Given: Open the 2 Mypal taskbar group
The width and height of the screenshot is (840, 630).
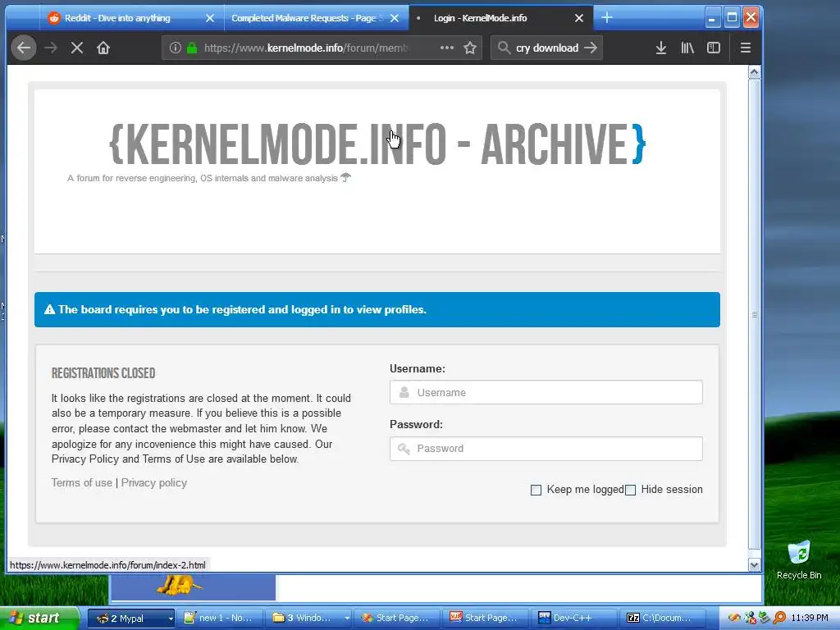Looking at the screenshot, I should [127, 618].
